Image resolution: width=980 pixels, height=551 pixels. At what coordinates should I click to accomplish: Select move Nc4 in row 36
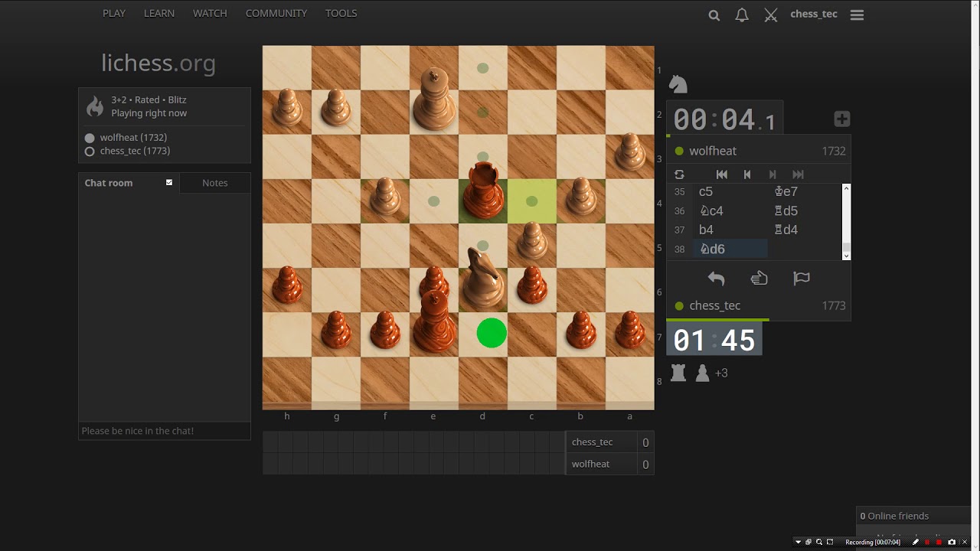730,210
